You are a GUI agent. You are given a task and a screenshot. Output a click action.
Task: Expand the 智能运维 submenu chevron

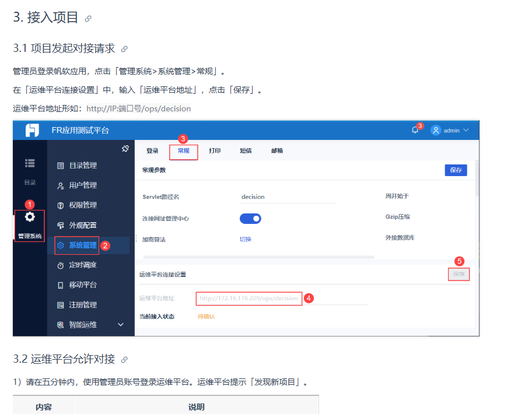pos(120,325)
